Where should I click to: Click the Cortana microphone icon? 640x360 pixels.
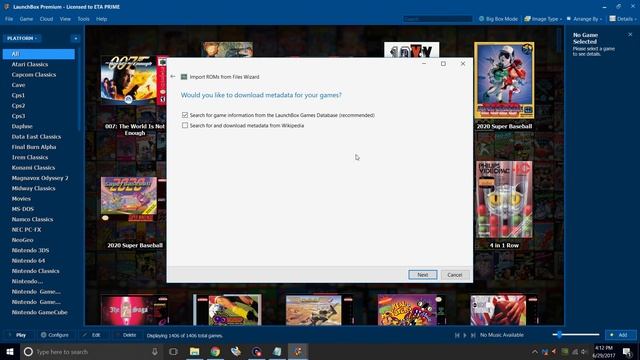155,351
